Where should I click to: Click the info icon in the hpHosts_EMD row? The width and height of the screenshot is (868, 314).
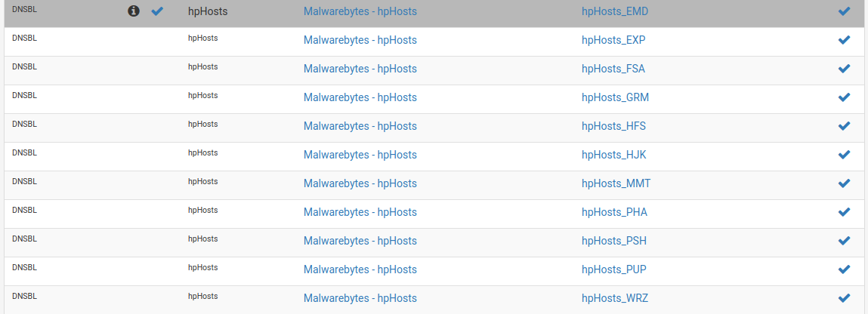tap(134, 11)
